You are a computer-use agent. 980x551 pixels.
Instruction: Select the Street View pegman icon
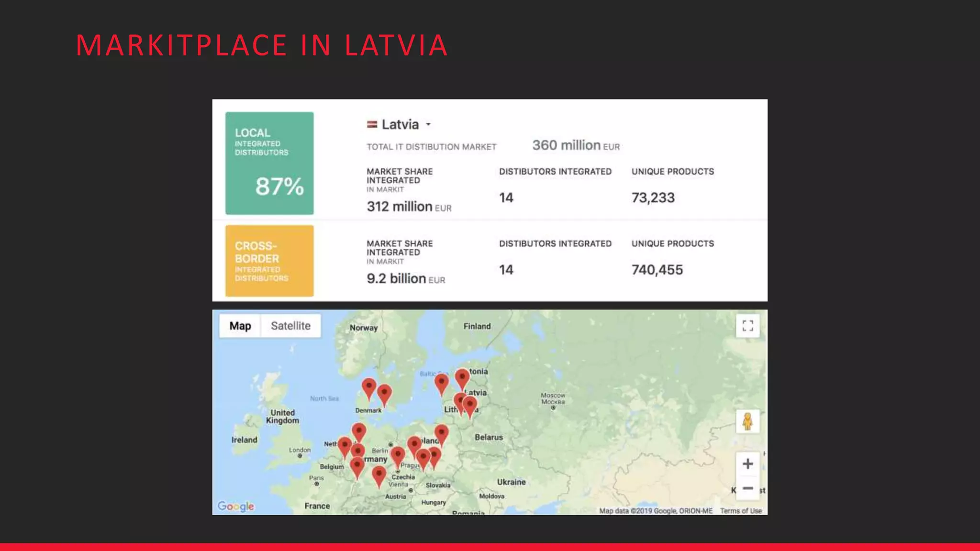pos(747,422)
